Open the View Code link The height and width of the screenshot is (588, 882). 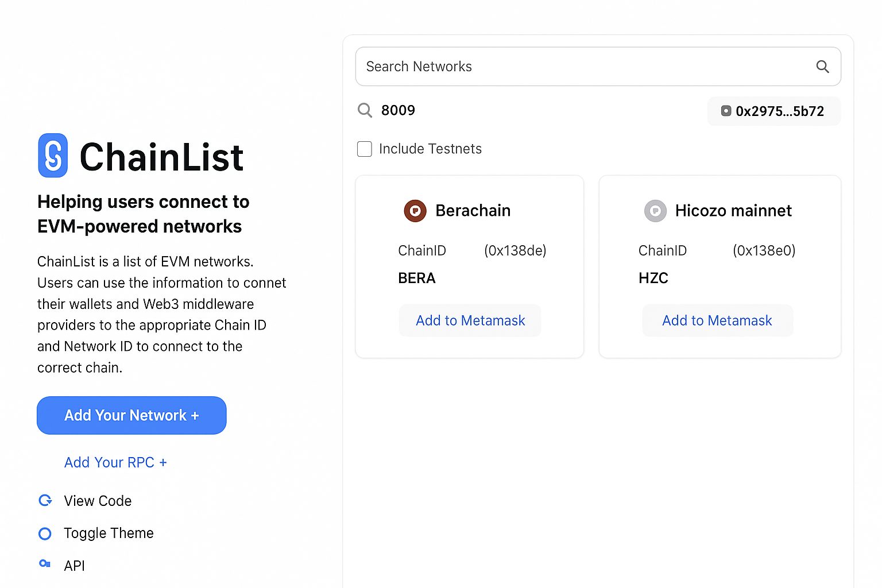[x=98, y=501]
